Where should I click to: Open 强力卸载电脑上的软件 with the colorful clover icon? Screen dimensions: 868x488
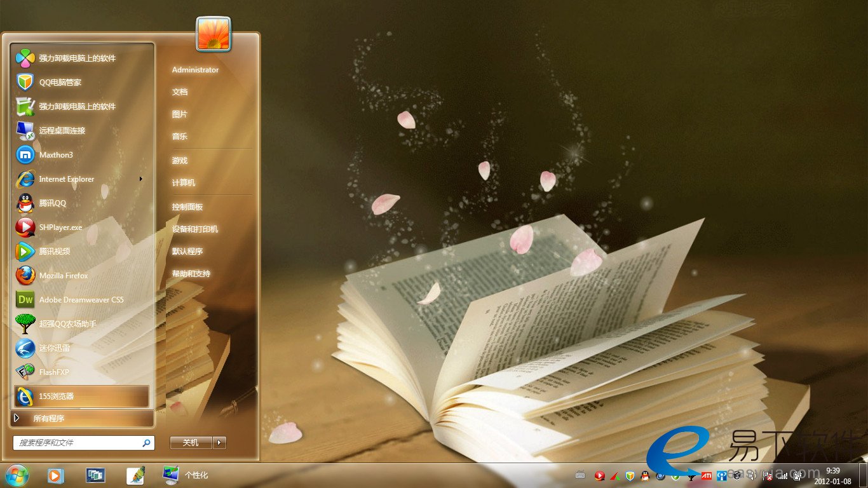pos(82,58)
